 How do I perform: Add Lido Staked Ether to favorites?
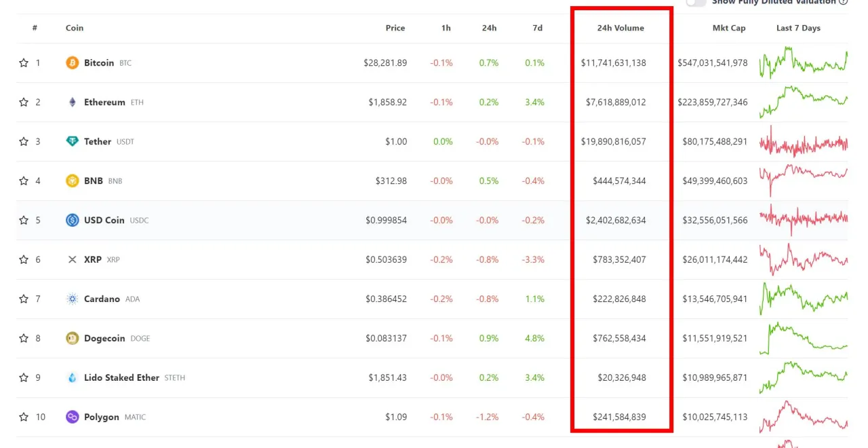(x=24, y=378)
